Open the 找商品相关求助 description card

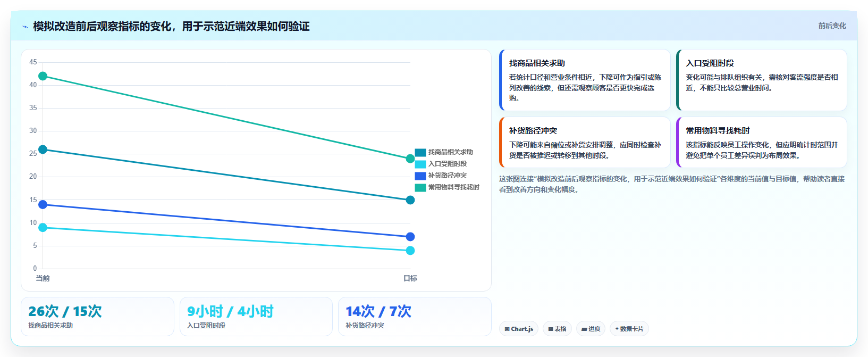coord(585,80)
